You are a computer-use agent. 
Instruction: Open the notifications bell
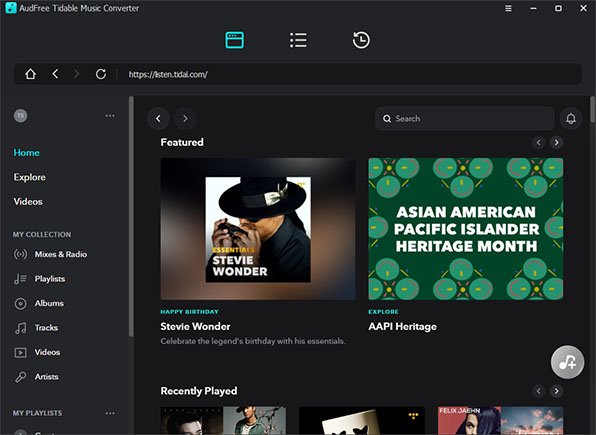click(571, 119)
